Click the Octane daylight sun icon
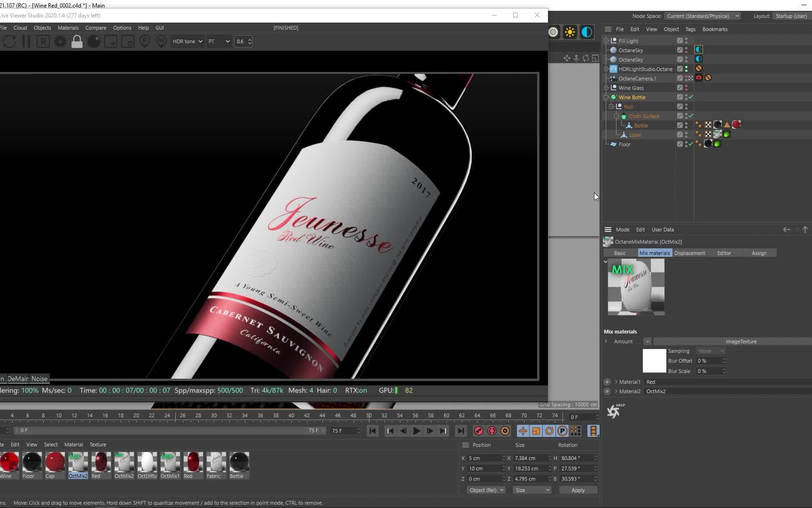Viewport: 812px width, 508px height. click(570, 32)
